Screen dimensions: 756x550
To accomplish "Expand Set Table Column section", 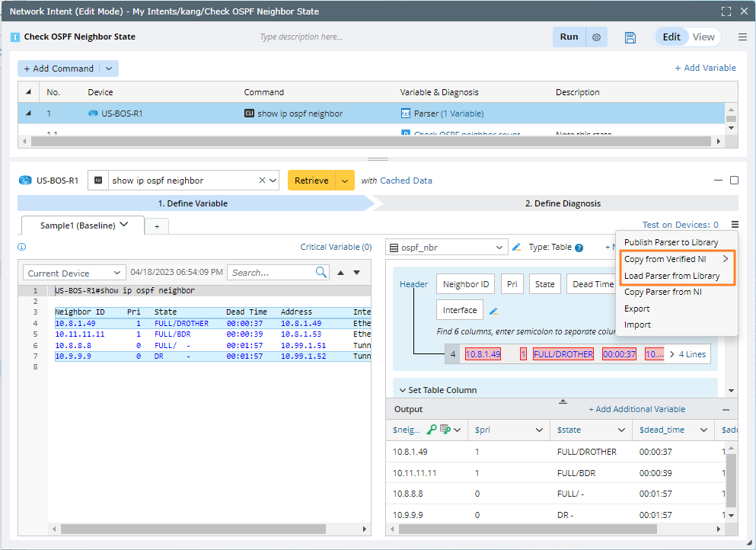I will tap(442, 390).
